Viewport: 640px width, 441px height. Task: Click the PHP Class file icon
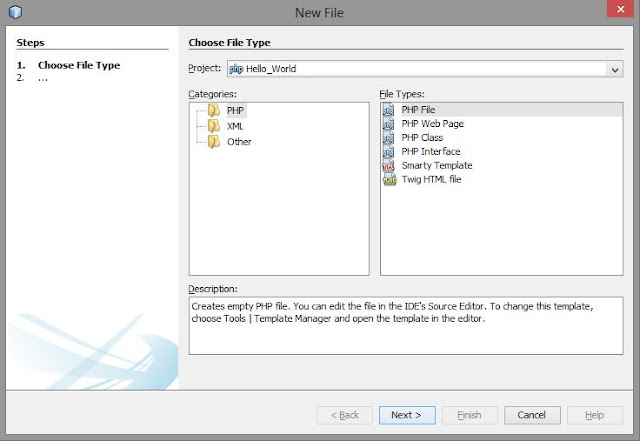pyautogui.click(x=389, y=138)
